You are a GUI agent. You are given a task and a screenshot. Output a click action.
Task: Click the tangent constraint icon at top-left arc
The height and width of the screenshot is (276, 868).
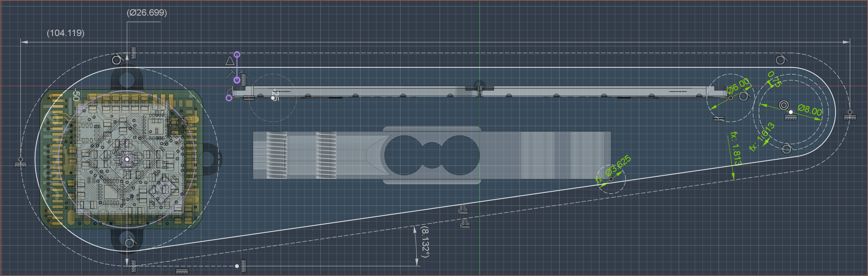(117, 59)
